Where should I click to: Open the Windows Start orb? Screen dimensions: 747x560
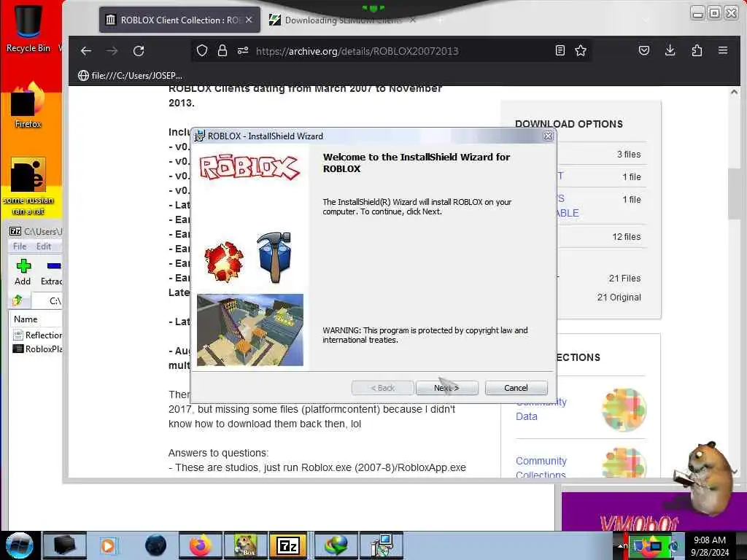click(19, 545)
